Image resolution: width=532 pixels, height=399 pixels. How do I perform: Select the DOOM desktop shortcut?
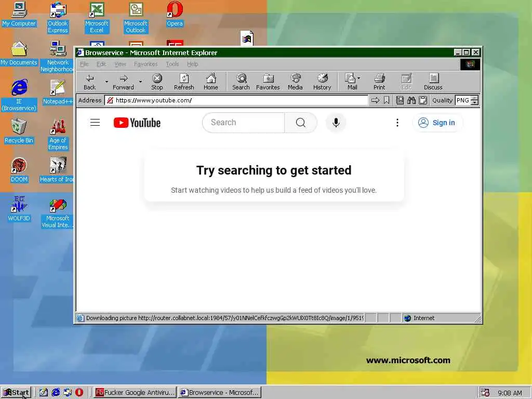click(19, 170)
